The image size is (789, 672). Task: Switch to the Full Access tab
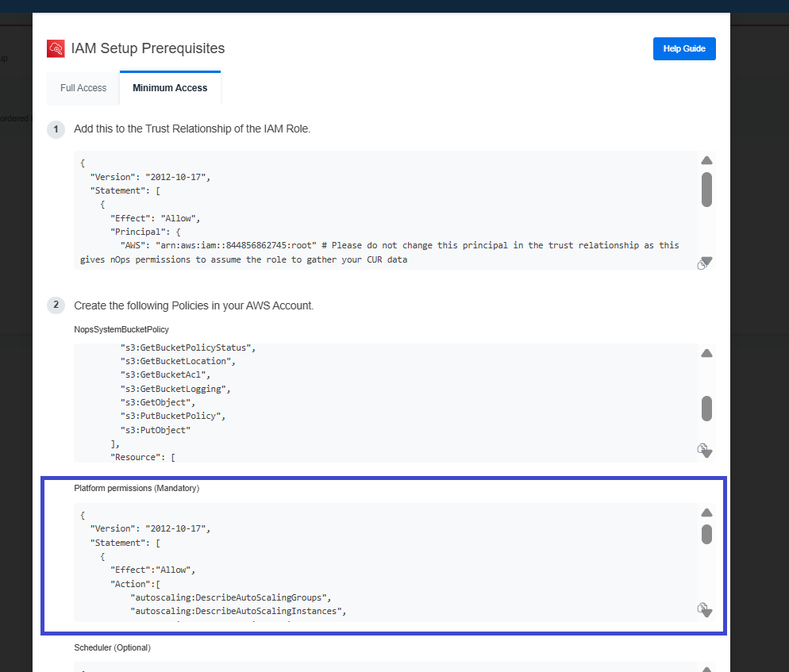[x=83, y=88]
